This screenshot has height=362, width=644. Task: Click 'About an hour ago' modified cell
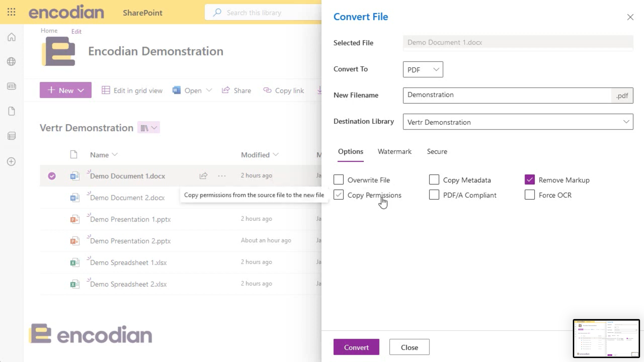266,240
